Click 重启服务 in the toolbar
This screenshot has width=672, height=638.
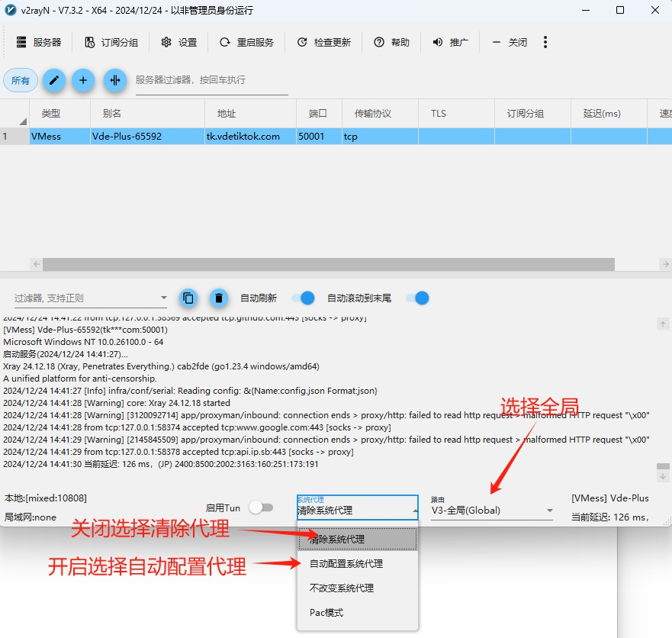(246, 43)
